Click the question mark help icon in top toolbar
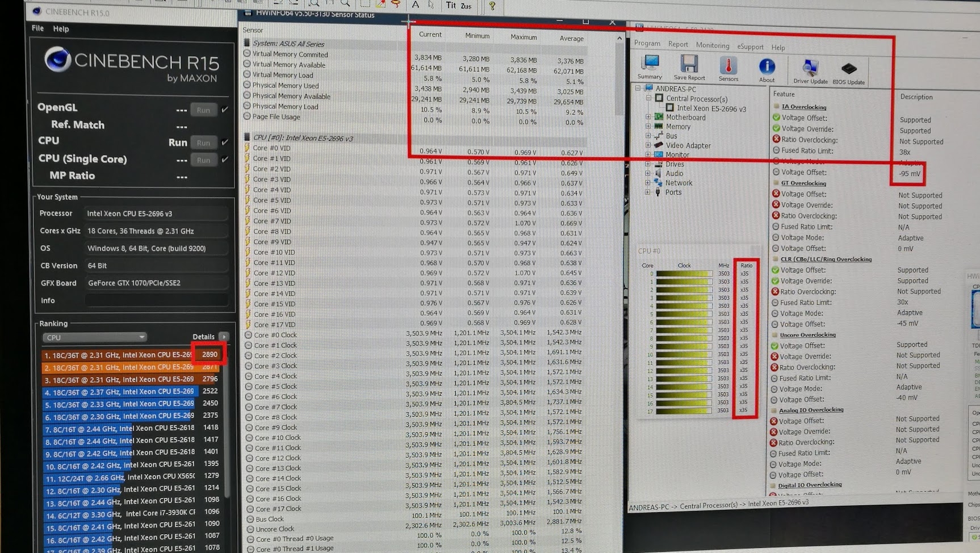Image resolution: width=980 pixels, height=553 pixels. (492, 6)
